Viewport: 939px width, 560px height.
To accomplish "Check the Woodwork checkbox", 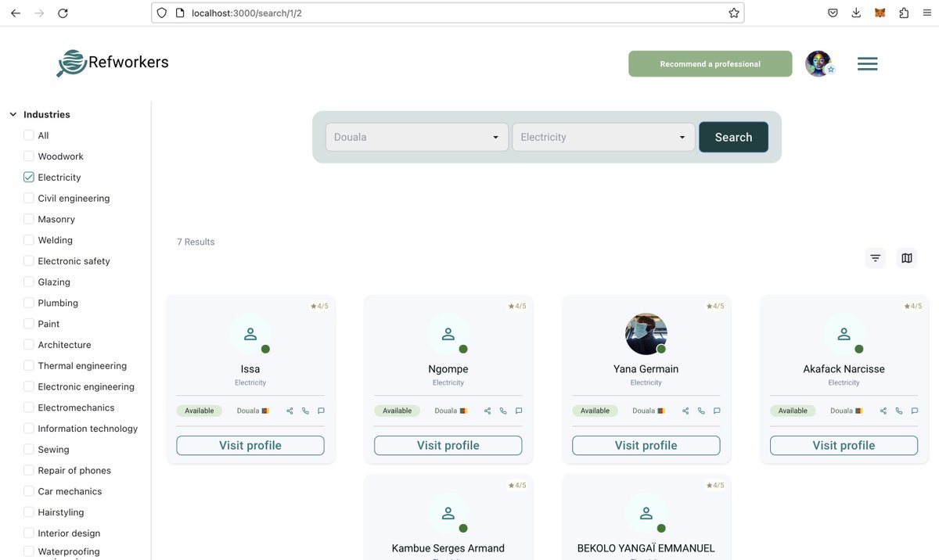I will pos(29,156).
